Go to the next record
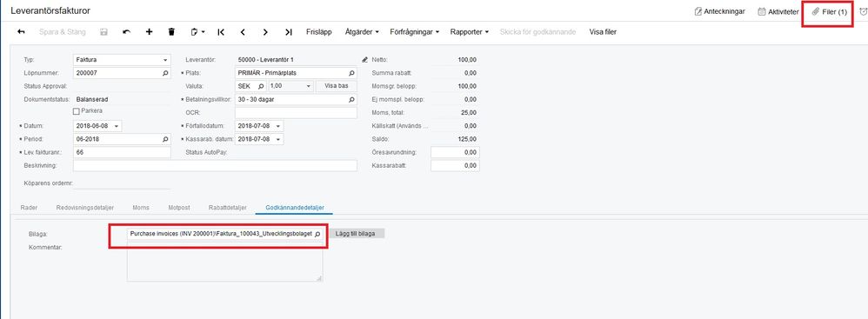This screenshot has width=868, height=319. (x=266, y=32)
